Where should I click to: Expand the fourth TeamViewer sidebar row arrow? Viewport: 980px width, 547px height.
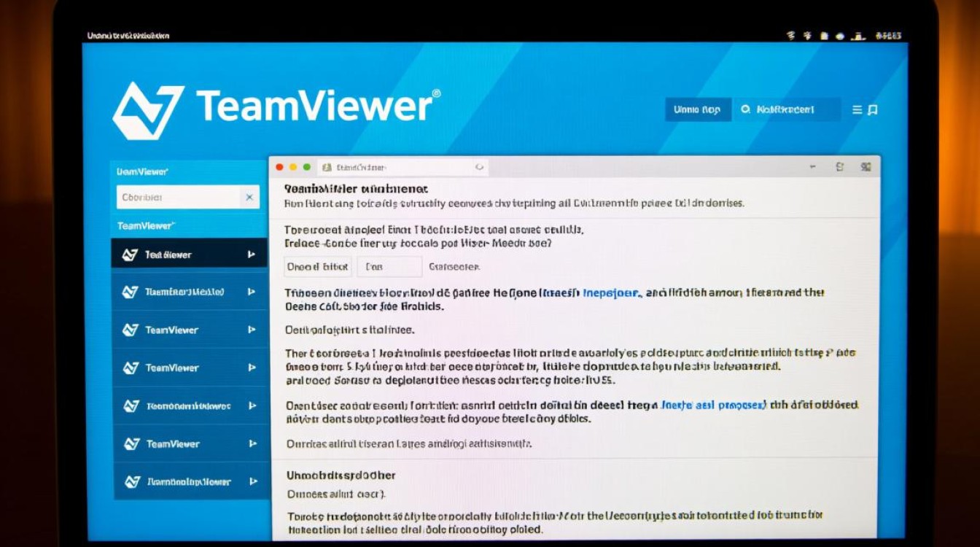[x=254, y=368]
